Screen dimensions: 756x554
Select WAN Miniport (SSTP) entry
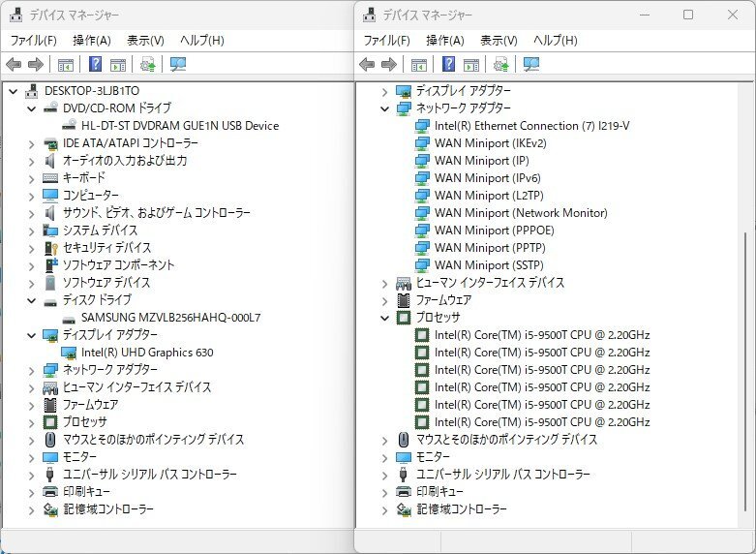pos(489,265)
